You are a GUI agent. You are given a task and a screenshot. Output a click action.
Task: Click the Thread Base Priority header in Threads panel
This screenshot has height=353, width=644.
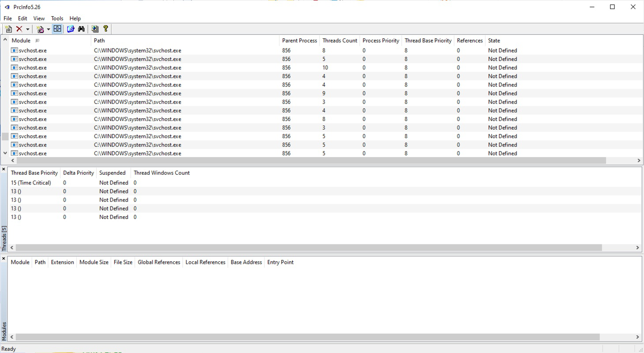[34, 173]
